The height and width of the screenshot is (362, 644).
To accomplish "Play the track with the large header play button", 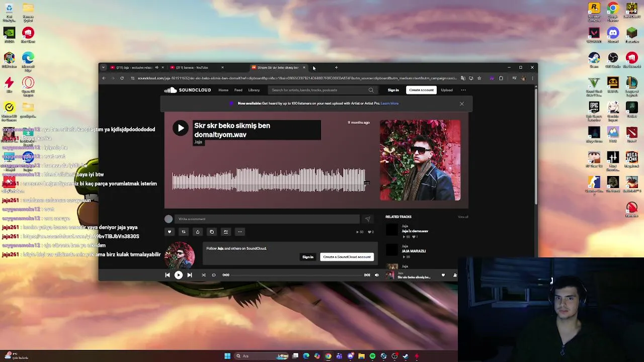I will [181, 128].
